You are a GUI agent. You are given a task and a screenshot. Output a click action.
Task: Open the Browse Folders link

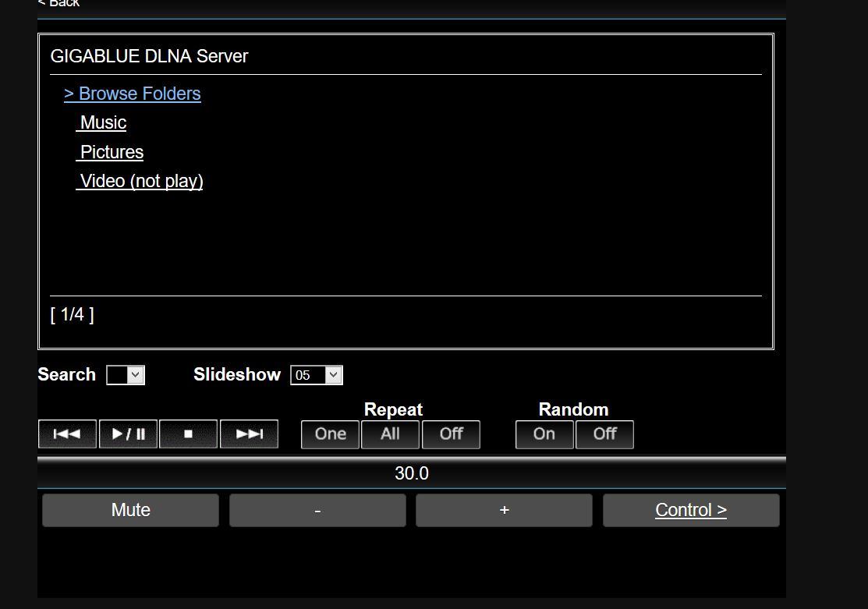[133, 94]
